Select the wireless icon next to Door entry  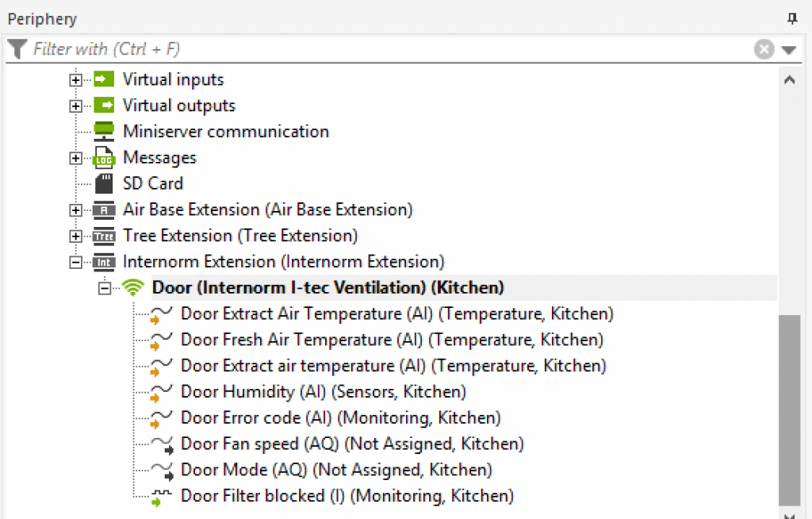pyautogui.click(x=132, y=287)
